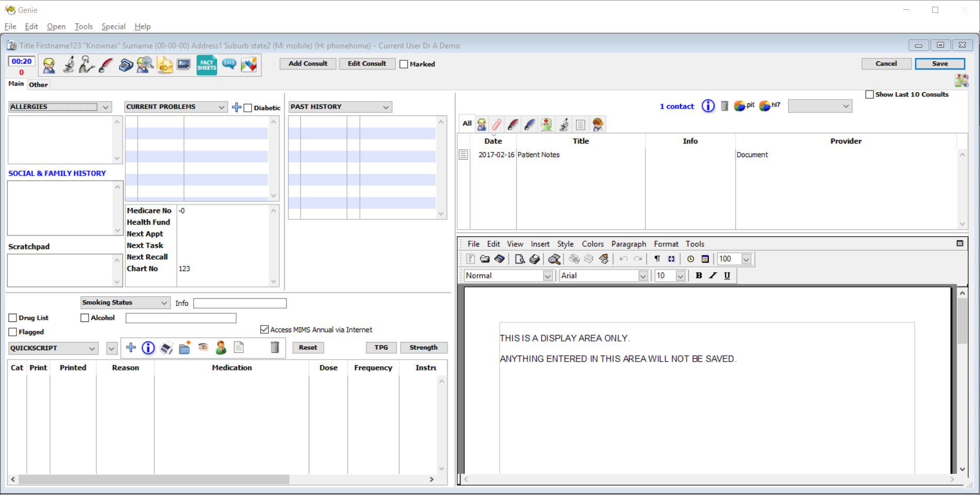Click the printer icon in Quickscript toolbar

[x=166, y=348]
